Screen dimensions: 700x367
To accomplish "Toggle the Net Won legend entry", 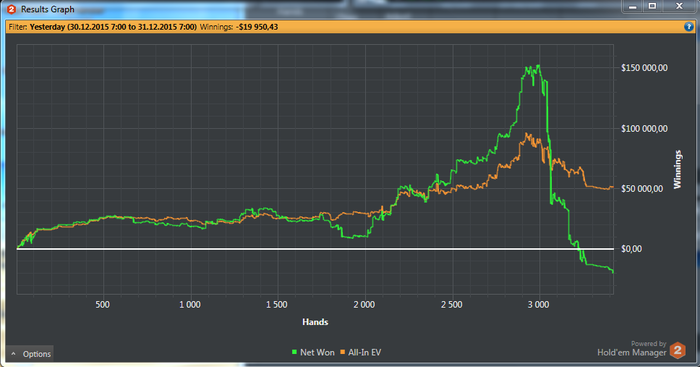I will 313,352.
